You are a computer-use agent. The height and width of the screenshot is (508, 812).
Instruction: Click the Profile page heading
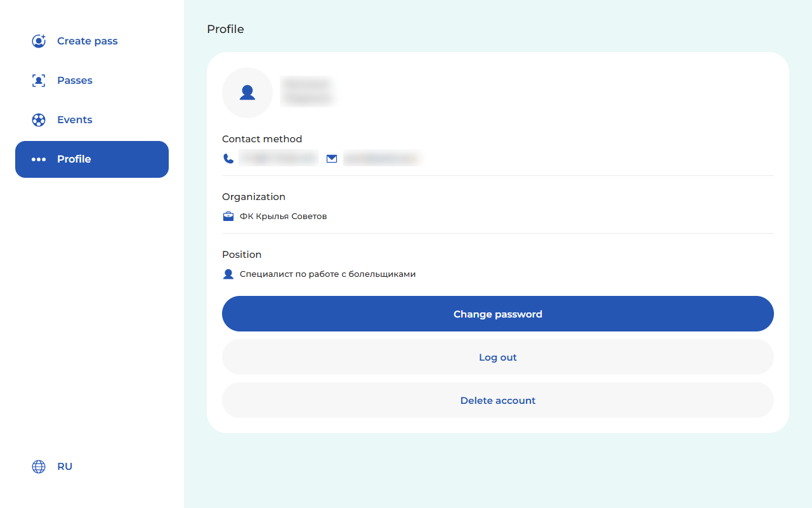click(225, 29)
